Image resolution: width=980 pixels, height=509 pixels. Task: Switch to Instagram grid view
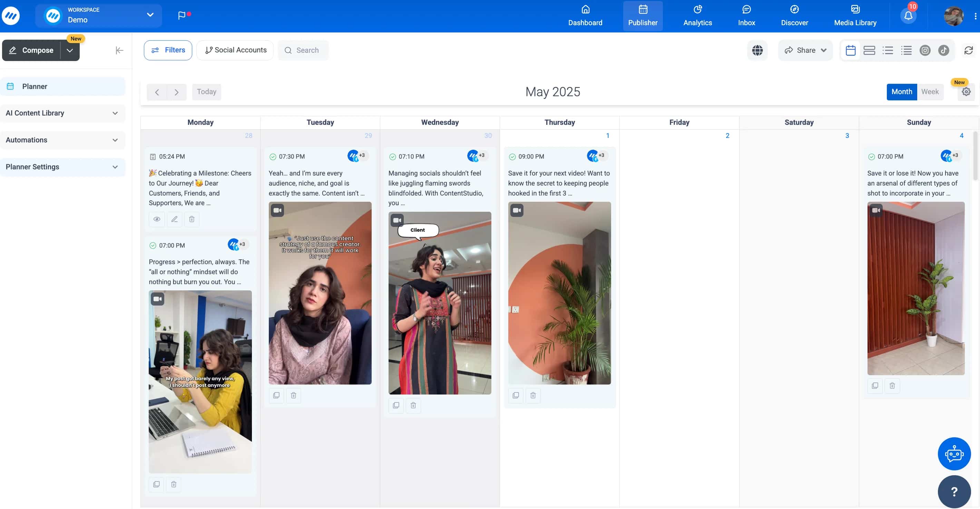click(925, 50)
